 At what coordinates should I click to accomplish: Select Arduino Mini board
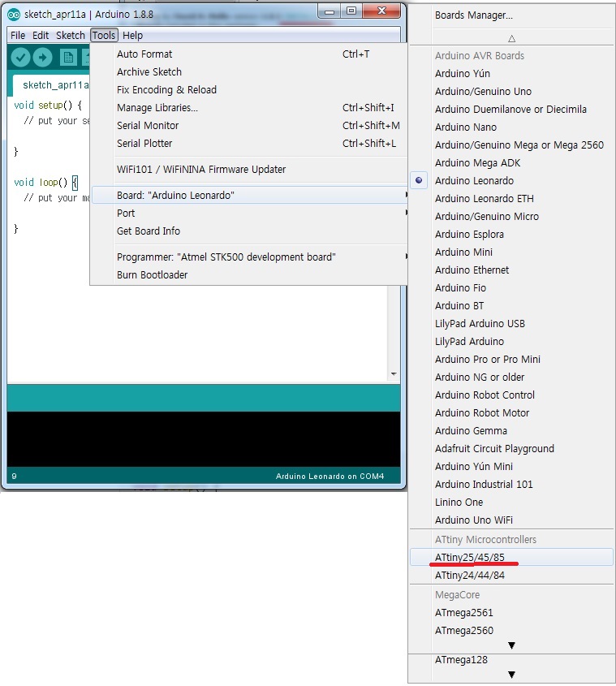(x=511, y=252)
